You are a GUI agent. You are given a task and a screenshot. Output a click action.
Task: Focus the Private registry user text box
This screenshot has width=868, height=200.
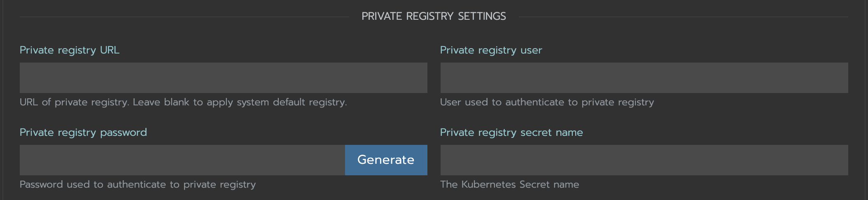644,78
